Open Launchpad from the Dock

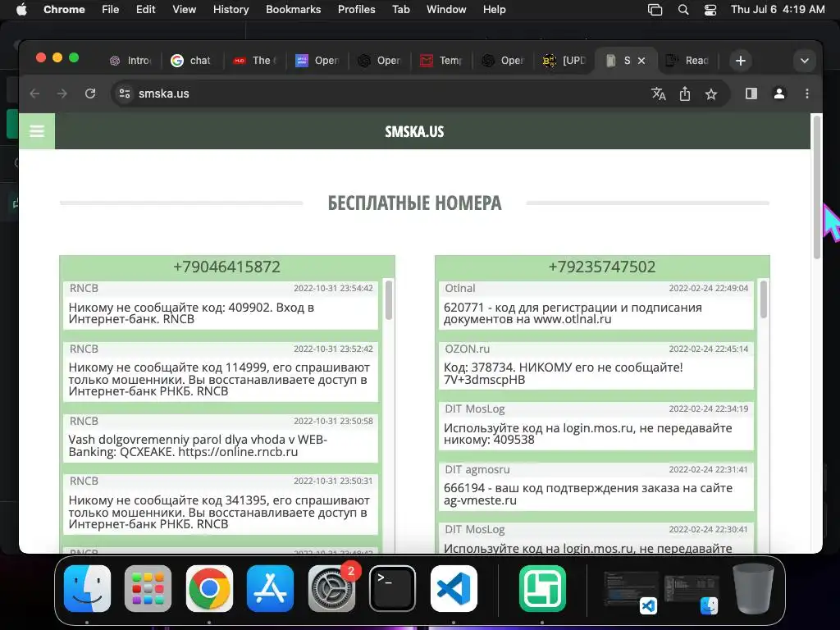point(148,588)
